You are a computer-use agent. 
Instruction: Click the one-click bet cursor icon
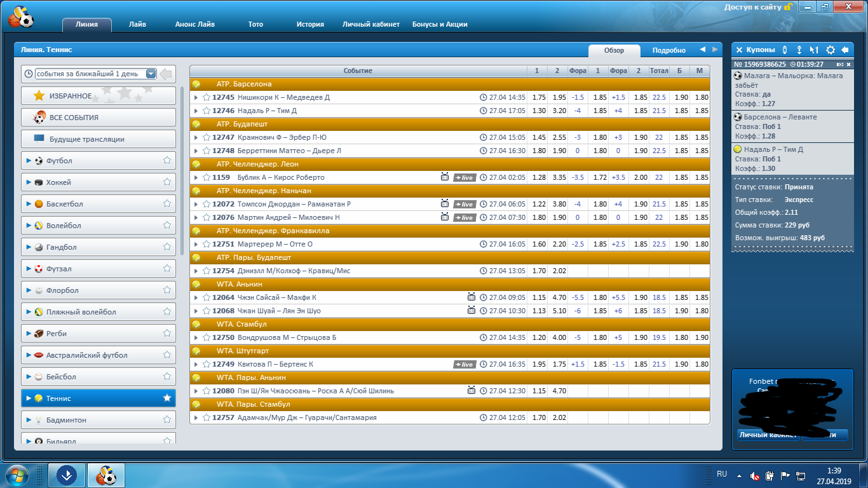pyautogui.click(x=814, y=50)
